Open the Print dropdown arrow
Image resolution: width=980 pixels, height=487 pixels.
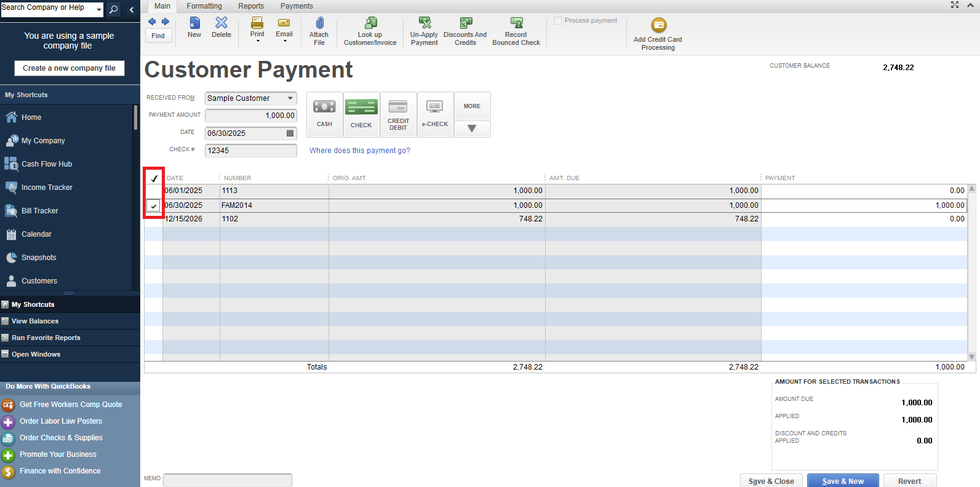click(258, 41)
